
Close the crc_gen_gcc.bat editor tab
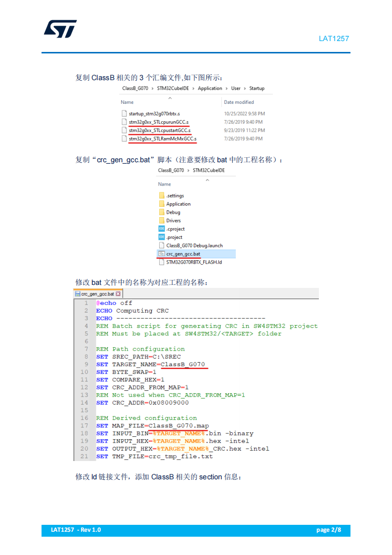[118, 294]
